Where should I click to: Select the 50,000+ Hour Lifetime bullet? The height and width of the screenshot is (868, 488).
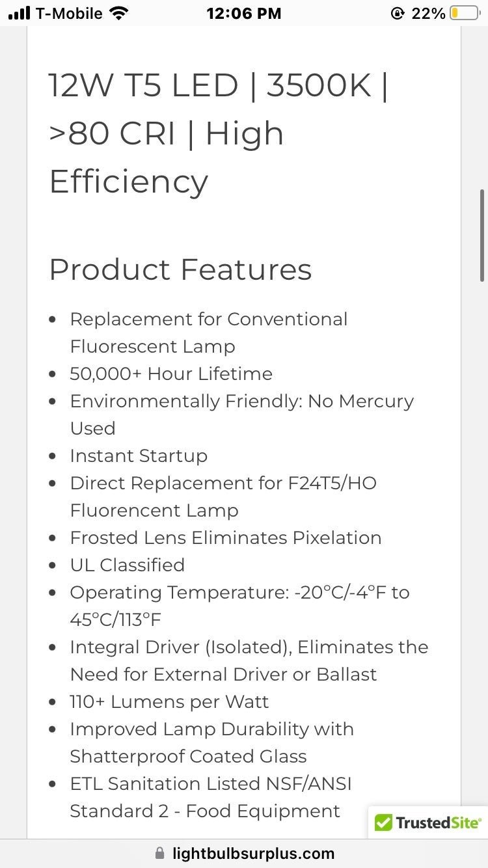pyautogui.click(x=171, y=373)
